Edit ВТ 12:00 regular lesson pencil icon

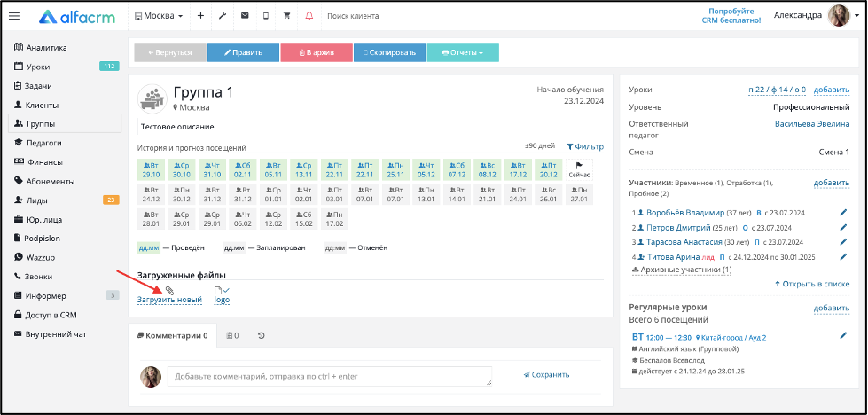pyautogui.click(x=844, y=335)
